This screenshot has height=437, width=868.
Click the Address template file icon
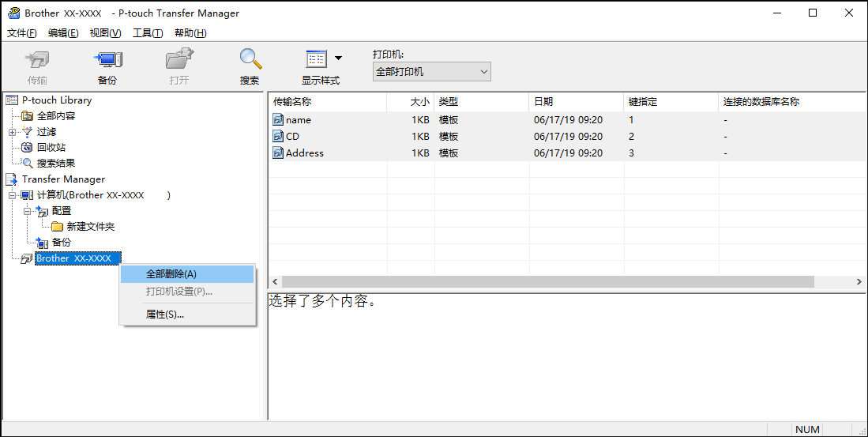[278, 153]
